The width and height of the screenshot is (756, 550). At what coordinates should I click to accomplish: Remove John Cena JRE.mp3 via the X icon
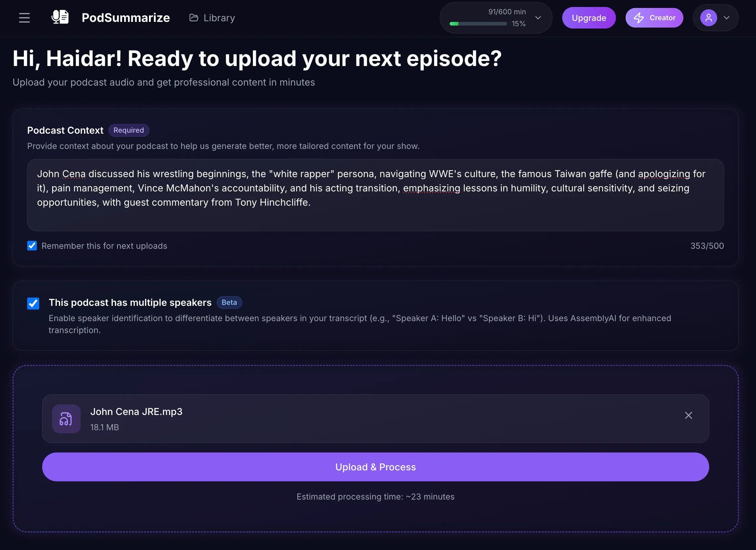point(688,415)
